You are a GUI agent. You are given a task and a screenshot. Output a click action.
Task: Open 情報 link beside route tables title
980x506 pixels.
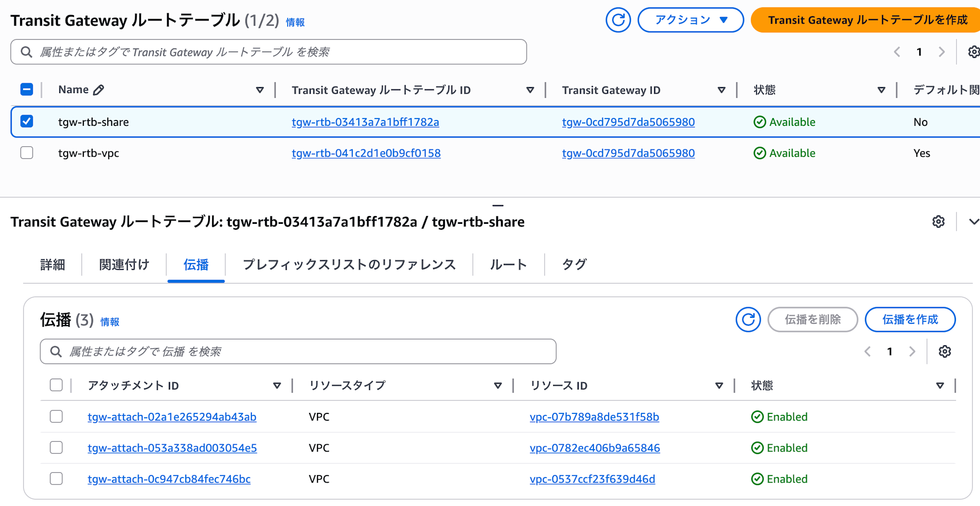(x=295, y=23)
